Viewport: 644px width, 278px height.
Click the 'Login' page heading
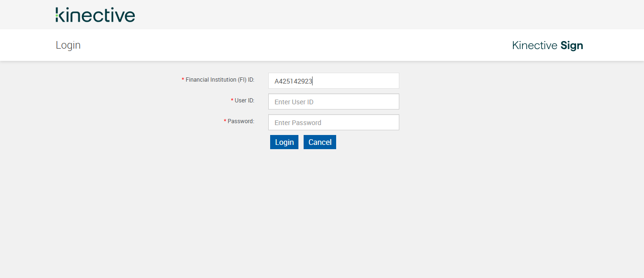68,45
